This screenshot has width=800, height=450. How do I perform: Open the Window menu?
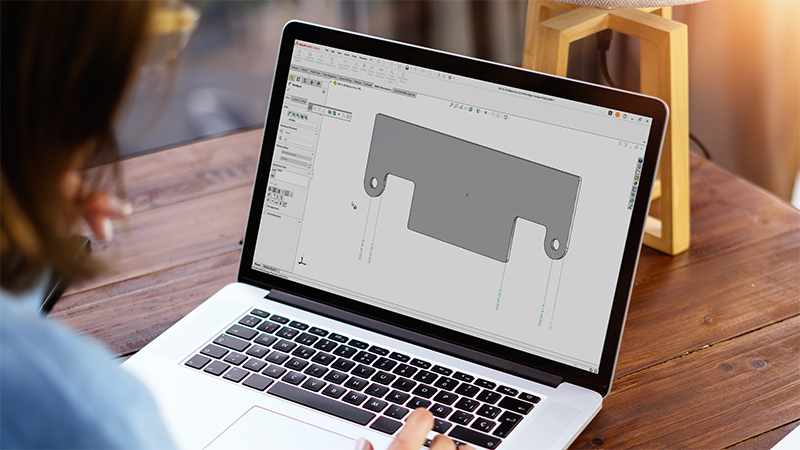tap(363, 58)
